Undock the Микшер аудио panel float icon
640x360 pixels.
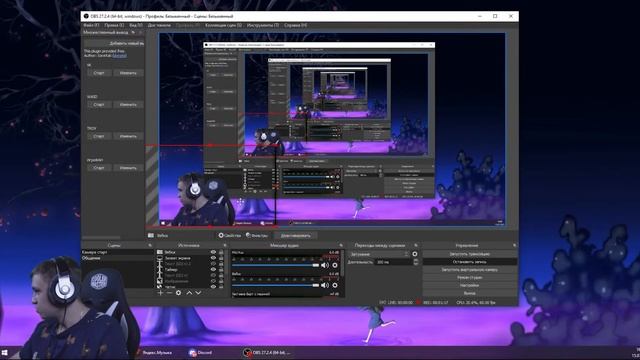coord(341,245)
